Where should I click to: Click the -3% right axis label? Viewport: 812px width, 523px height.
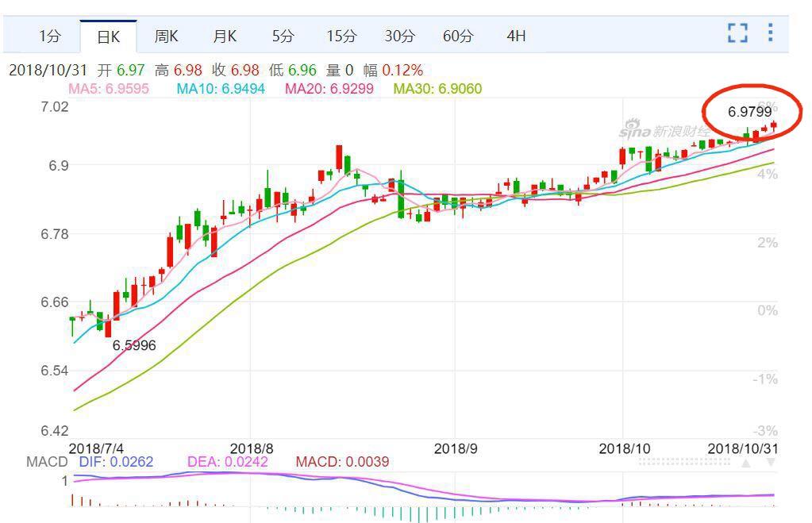[765, 431]
